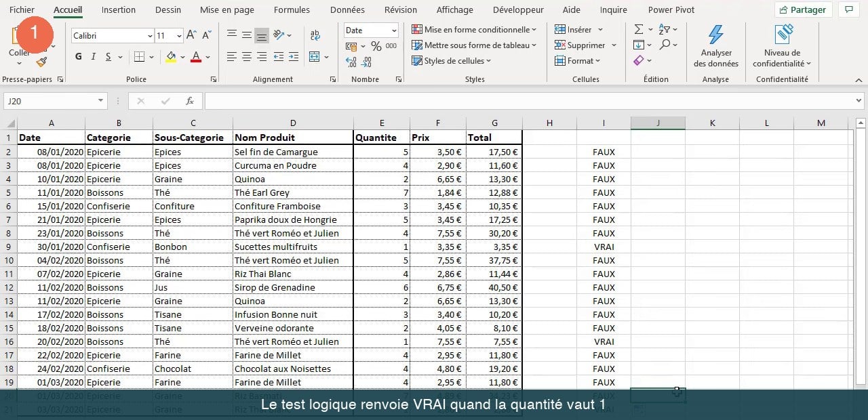Open Niveau de confidentialité menu
Viewport: 868px width, 420px height.
point(782,47)
